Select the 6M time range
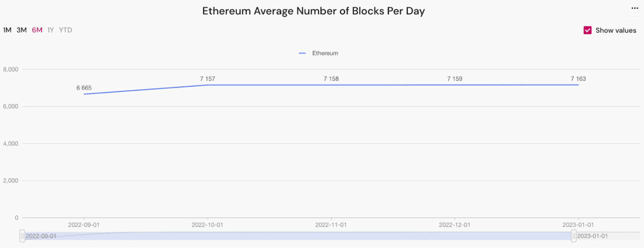Screen dimensions: 644x252 [x=37, y=30]
